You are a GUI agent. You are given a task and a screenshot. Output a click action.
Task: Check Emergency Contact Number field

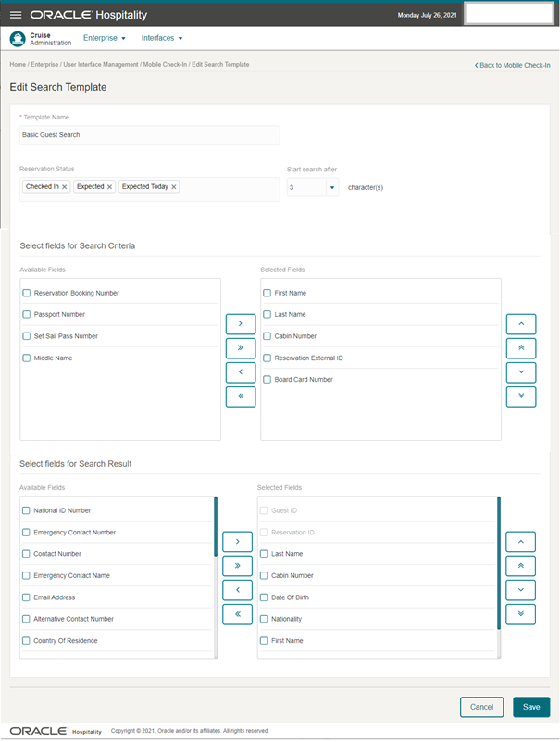coord(26,533)
